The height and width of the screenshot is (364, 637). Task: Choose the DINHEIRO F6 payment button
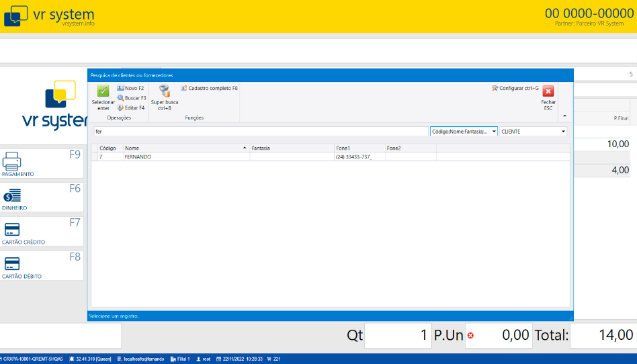[42, 198]
